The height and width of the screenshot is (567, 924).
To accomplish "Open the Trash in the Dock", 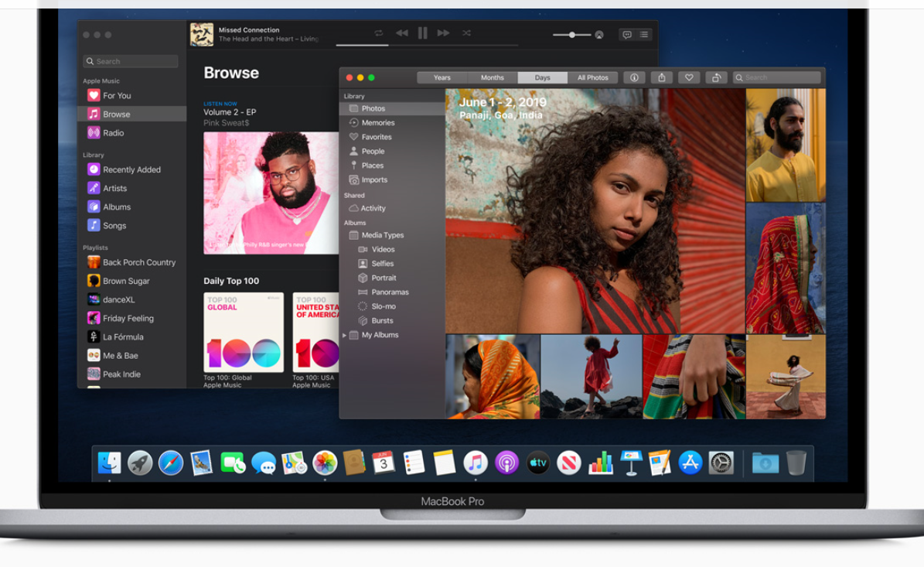I will point(796,463).
